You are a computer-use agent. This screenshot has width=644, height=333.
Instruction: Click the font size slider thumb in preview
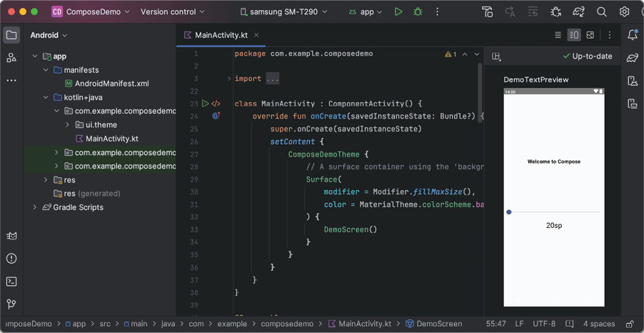pyautogui.click(x=509, y=212)
